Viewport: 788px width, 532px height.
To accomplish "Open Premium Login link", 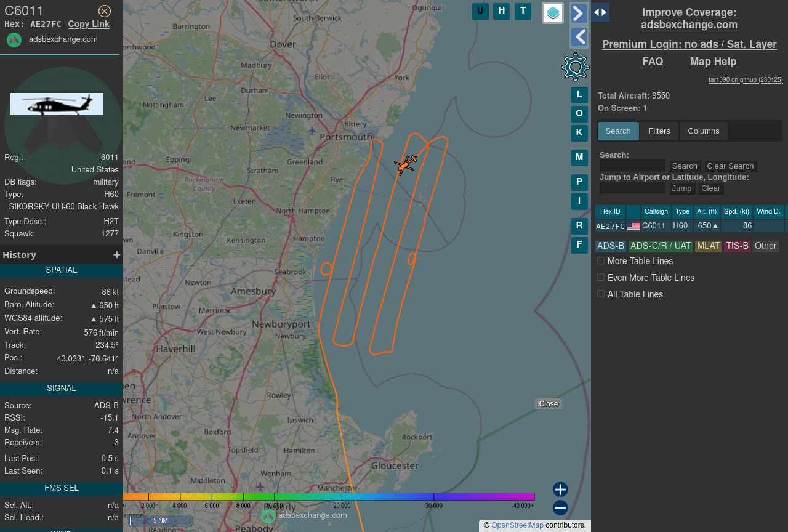I will 689,44.
